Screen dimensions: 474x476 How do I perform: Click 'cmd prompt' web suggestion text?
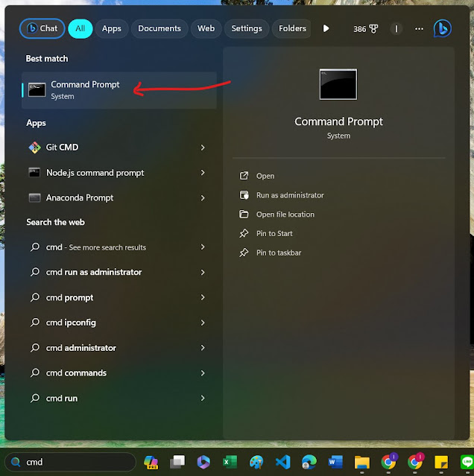(x=69, y=297)
